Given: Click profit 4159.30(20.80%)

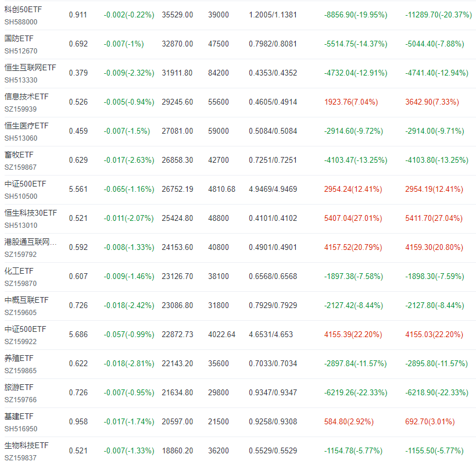Looking at the screenshot, I should [x=434, y=248].
